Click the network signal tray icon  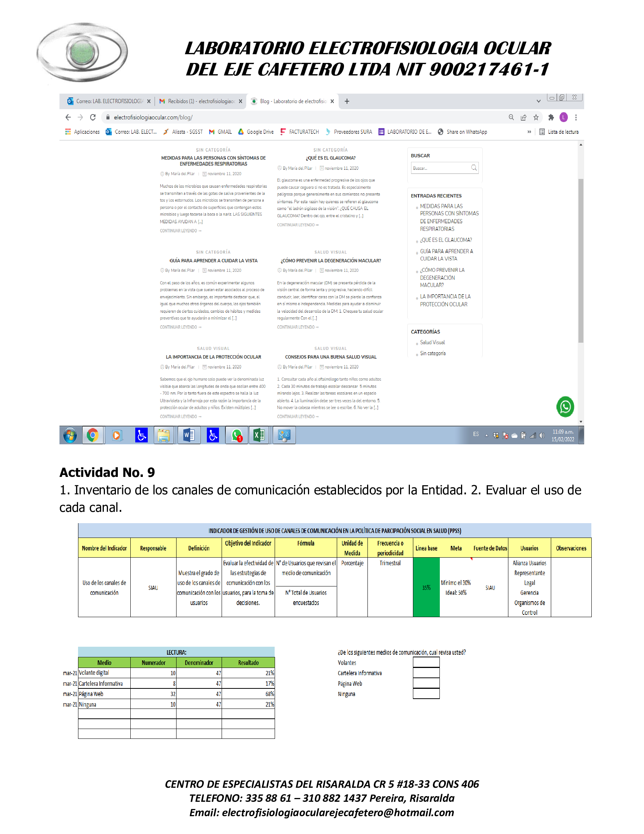click(x=533, y=436)
